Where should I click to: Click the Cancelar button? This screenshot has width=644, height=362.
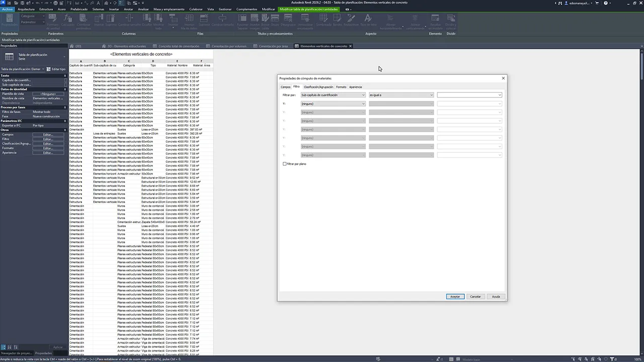pyautogui.click(x=475, y=297)
